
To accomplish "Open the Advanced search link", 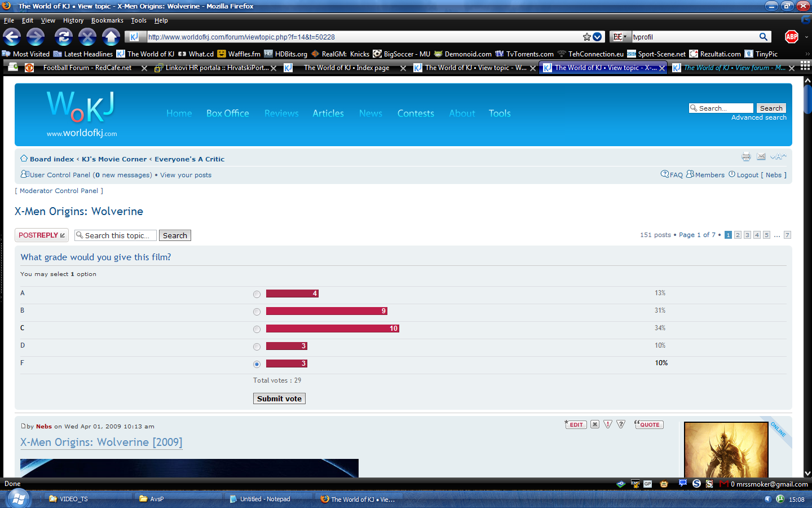I will point(759,117).
